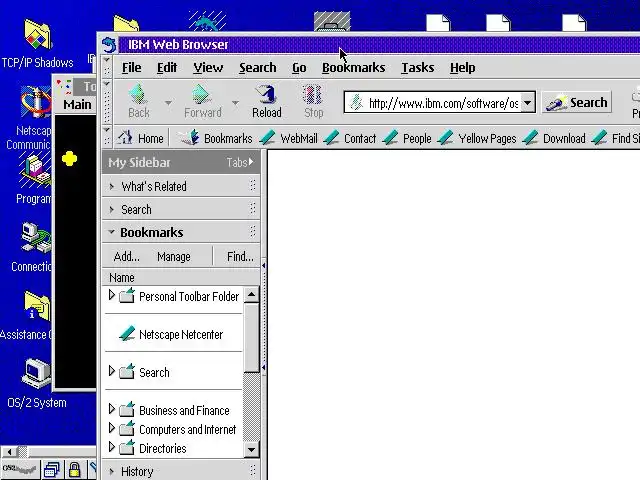Screen dimensions: 640x480
Task: Open TCP/IP Shadows desktop folder
Action: (x=37, y=44)
